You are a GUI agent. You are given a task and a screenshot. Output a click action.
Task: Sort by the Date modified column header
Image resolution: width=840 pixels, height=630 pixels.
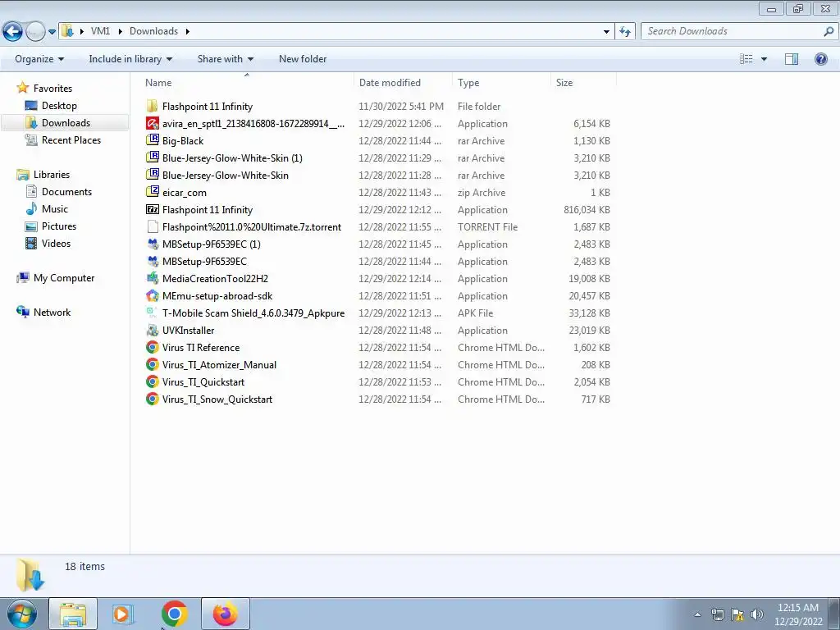[x=403, y=83]
